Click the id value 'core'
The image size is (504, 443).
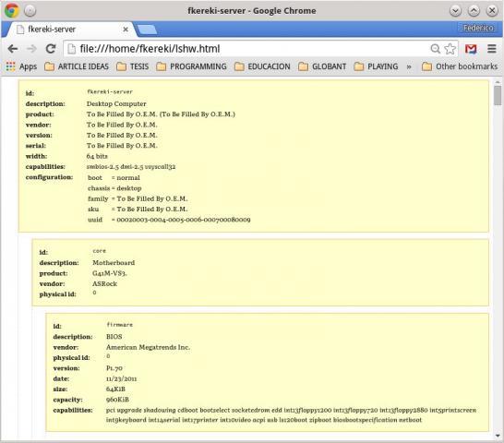point(100,251)
